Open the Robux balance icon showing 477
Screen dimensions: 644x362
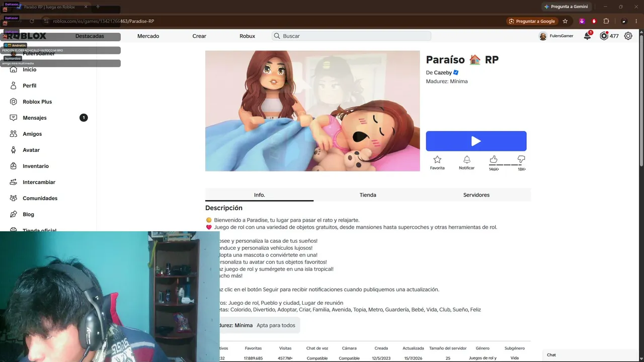tap(604, 36)
